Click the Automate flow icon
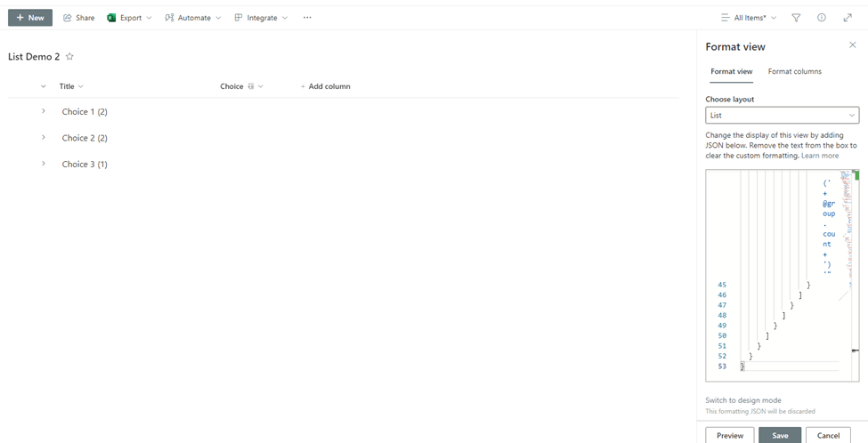Screen dimensions: 868x443 click(x=169, y=18)
